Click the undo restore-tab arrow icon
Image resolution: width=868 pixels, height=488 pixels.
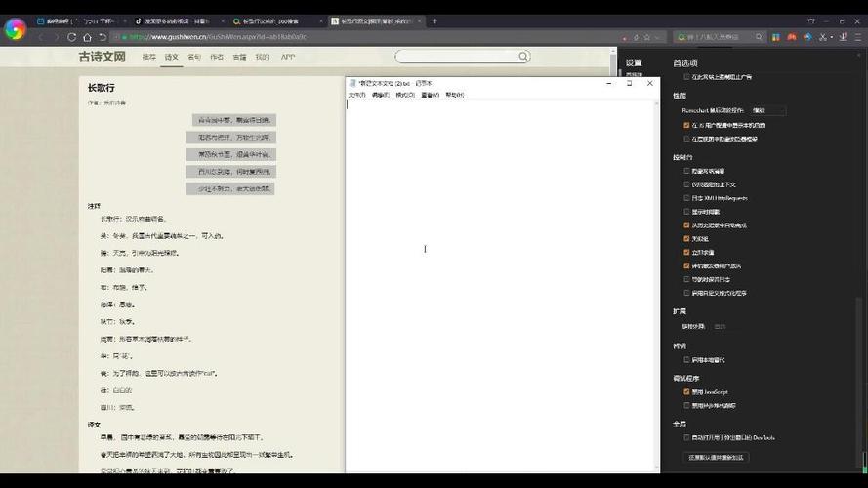pyautogui.click(x=103, y=37)
